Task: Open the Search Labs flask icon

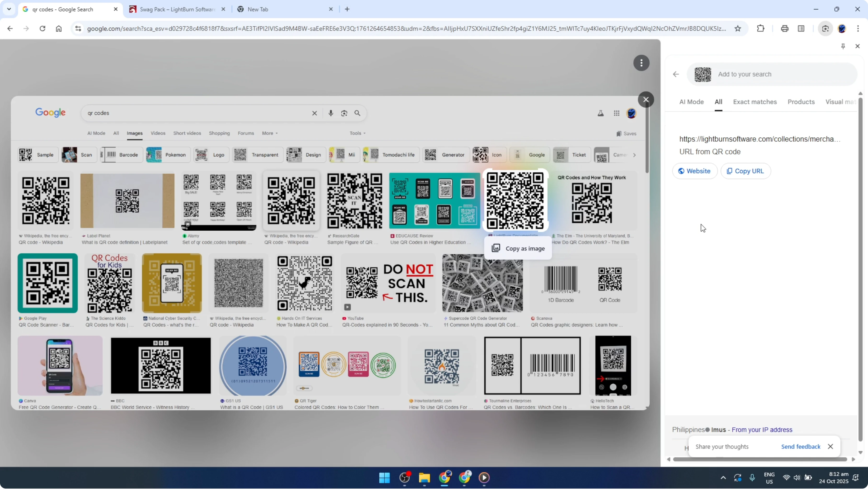Action: point(600,113)
